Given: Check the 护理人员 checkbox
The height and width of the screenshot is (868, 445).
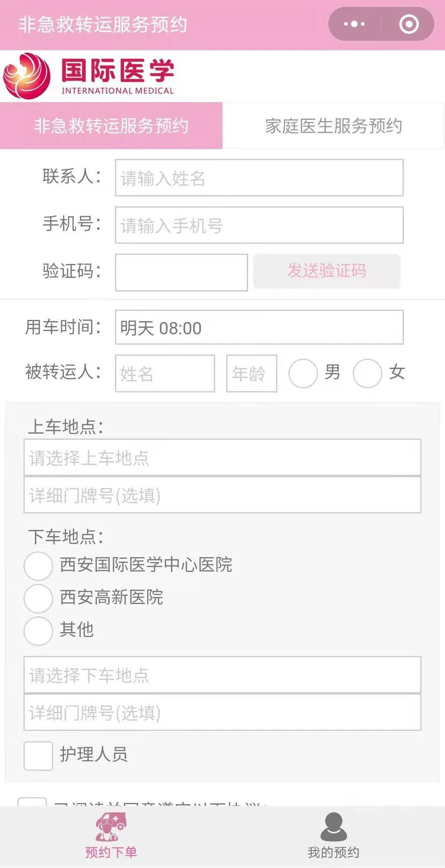Looking at the screenshot, I should 38,756.
